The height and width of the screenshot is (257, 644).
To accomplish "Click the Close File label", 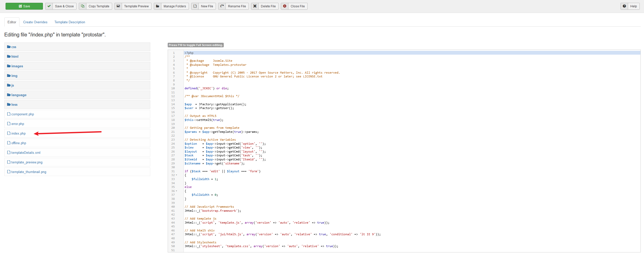I will tap(298, 6).
